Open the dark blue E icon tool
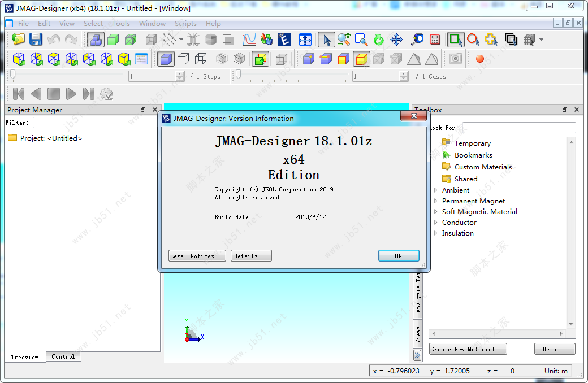The image size is (588, 383). tap(284, 40)
